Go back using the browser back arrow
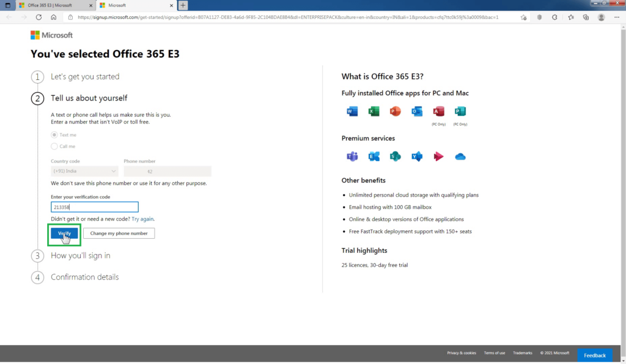 point(9,17)
